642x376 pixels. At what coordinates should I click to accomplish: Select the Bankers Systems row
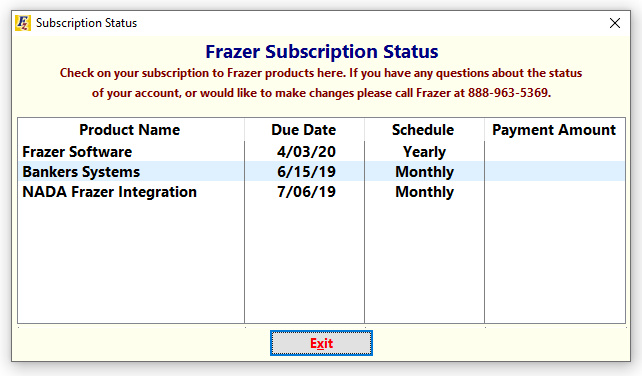coord(321,171)
